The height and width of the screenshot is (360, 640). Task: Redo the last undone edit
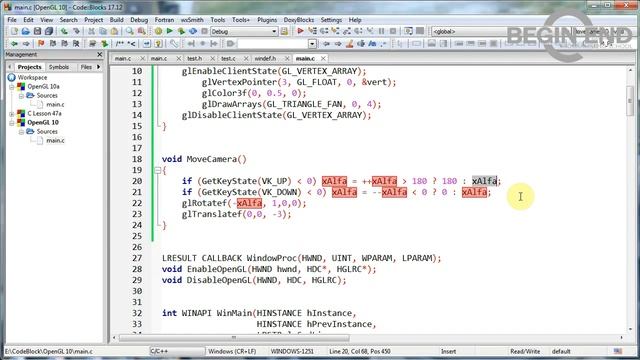(76, 31)
